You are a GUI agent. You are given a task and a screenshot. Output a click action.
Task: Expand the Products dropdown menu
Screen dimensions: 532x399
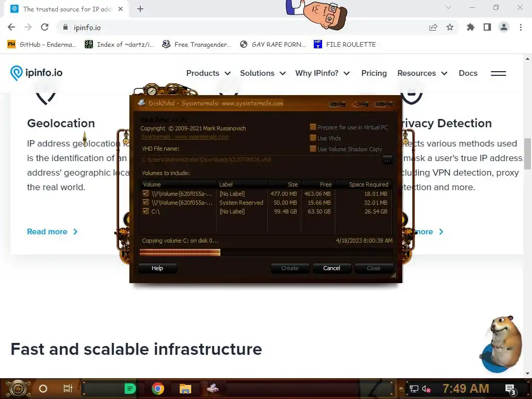[208, 73]
